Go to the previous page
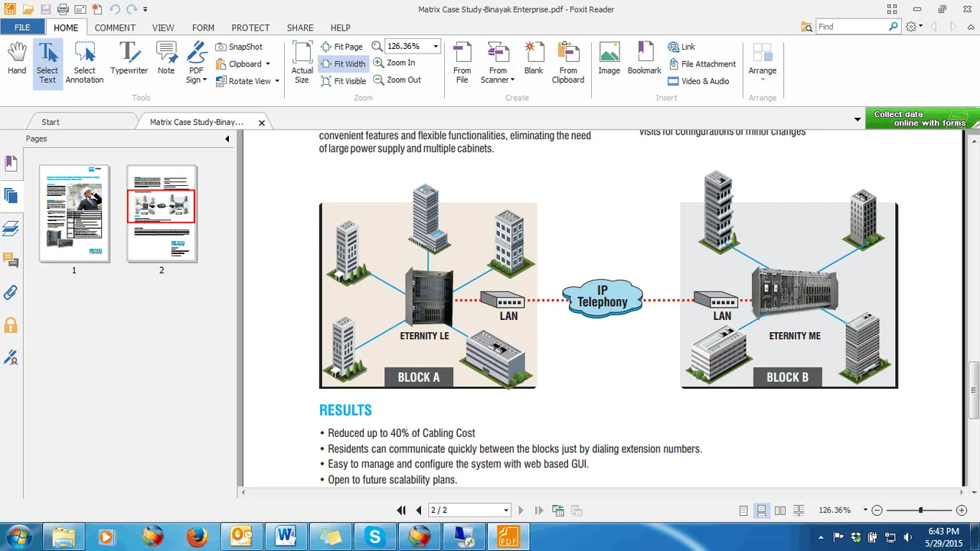This screenshot has height=551, width=980. [418, 510]
